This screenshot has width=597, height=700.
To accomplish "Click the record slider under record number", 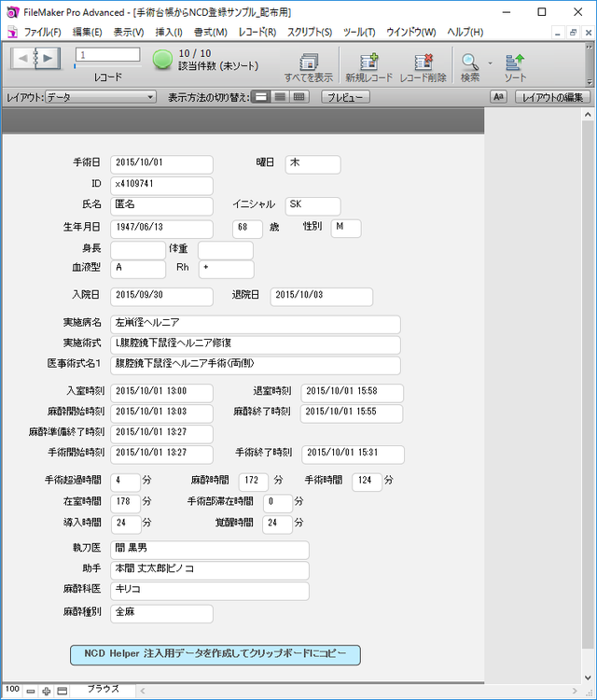I will pos(108,66).
